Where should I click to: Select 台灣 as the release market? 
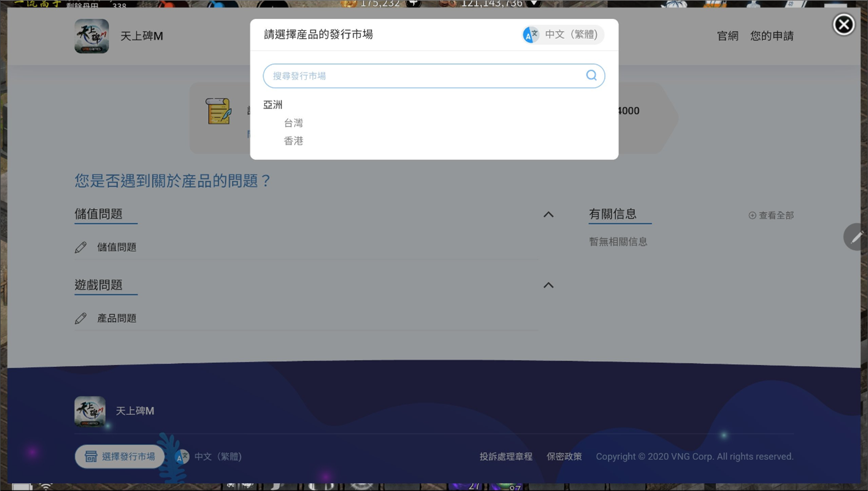point(294,123)
